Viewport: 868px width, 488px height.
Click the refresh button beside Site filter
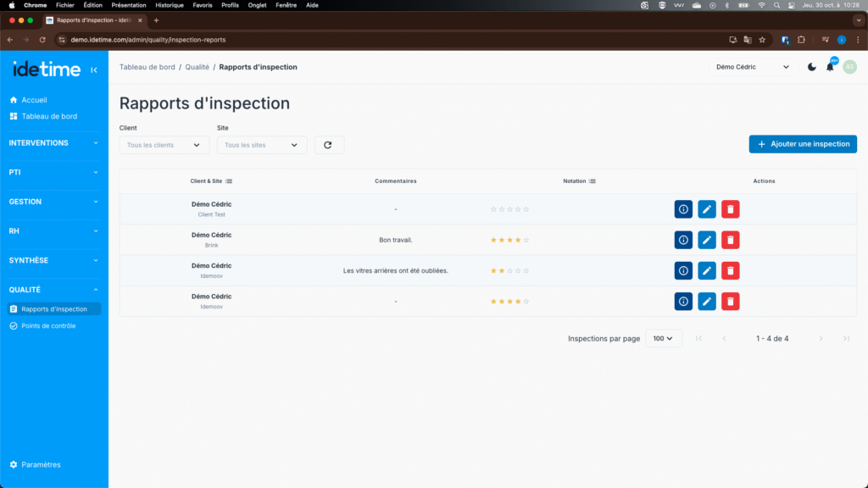(x=329, y=145)
